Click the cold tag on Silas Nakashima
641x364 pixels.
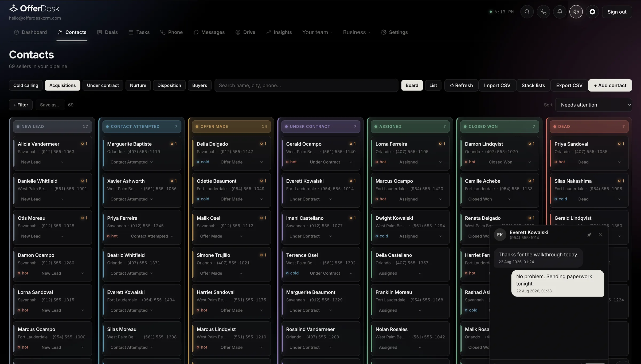coord(561,199)
